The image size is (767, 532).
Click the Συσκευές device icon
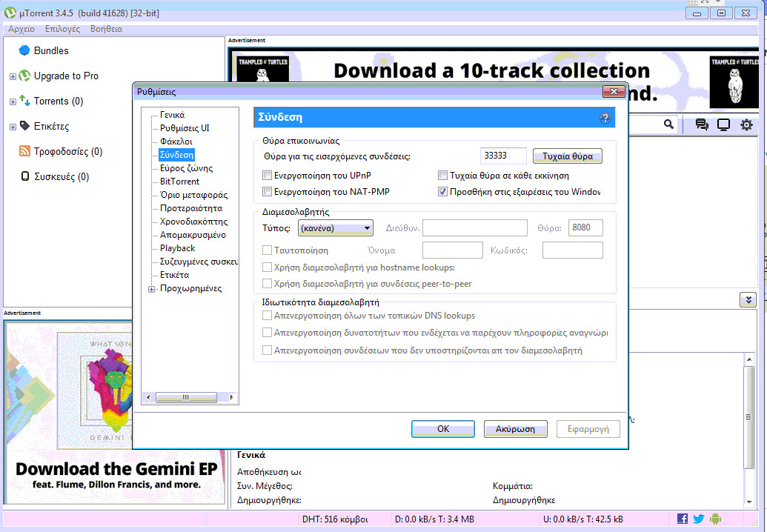pos(25,176)
